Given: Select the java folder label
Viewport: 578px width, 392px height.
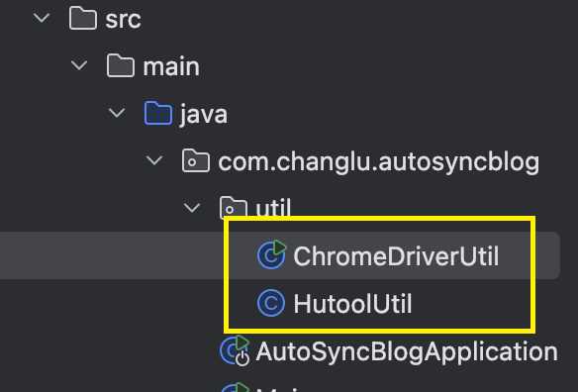Looking at the screenshot, I should 204,114.
